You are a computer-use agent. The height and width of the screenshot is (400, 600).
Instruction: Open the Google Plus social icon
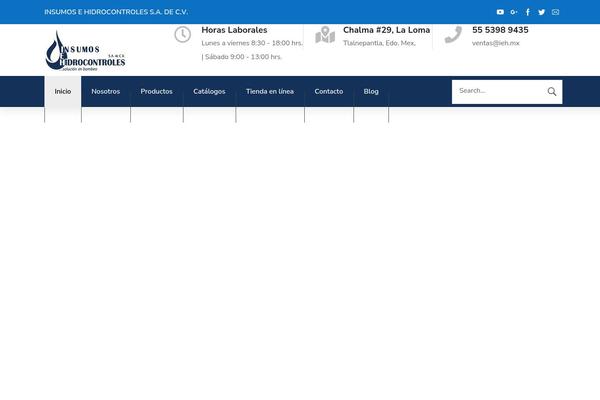coord(514,12)
